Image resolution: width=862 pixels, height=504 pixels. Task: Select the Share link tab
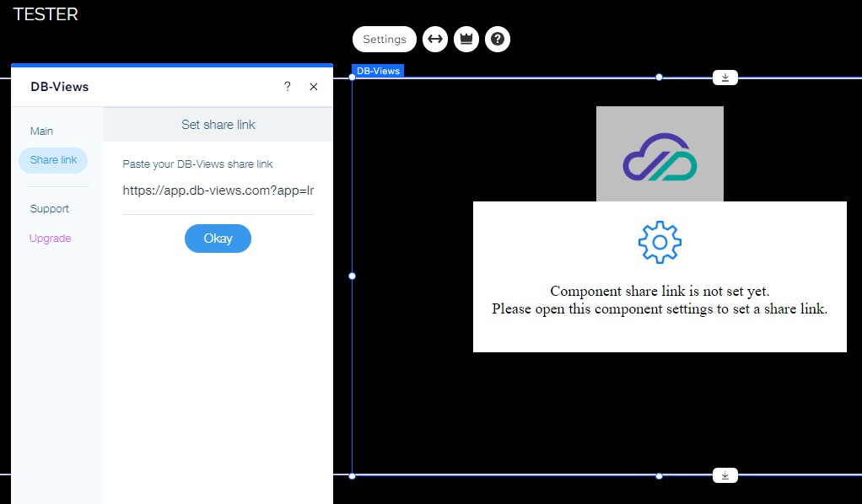[x=53, y=160]
